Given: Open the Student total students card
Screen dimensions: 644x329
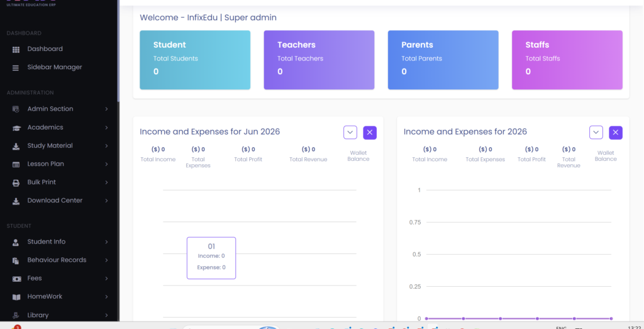Looking at the screenshot, I should click(x=195, y=60).
